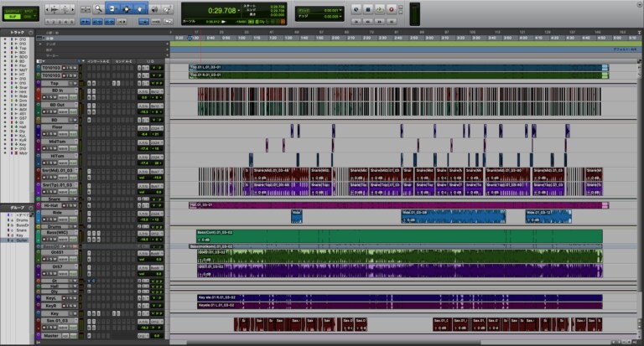Image resolution: width=644 pixels, height=346 pixels.
Task: Expand the Tempo ruler triangle
Action: (40, 44)
